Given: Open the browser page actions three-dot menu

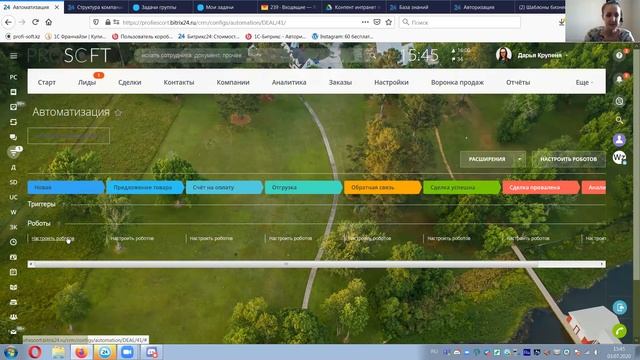Looking at the screenshot, I should (365, 22).
